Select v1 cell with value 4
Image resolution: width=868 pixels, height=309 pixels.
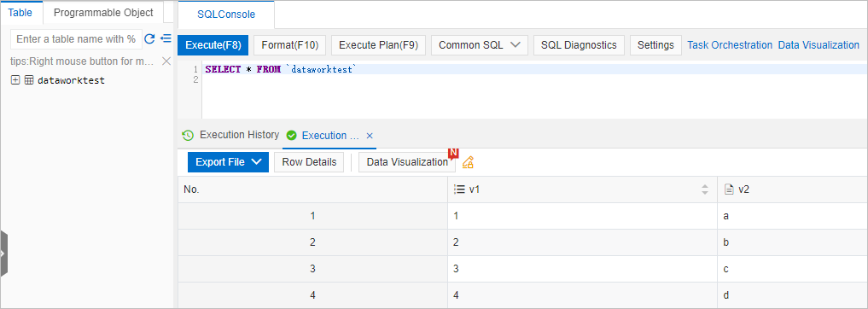[582, 295]
